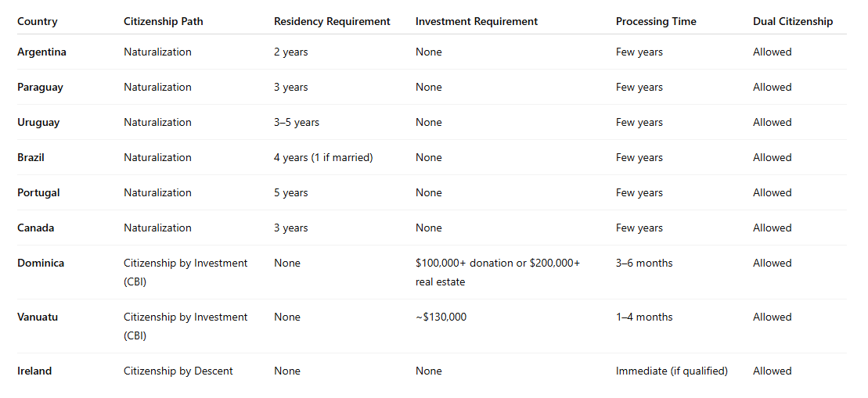Screen dimensions: 868x398
Task: Select the Paraguay row label
Action: pyautogui.click(x=40, y=88)
